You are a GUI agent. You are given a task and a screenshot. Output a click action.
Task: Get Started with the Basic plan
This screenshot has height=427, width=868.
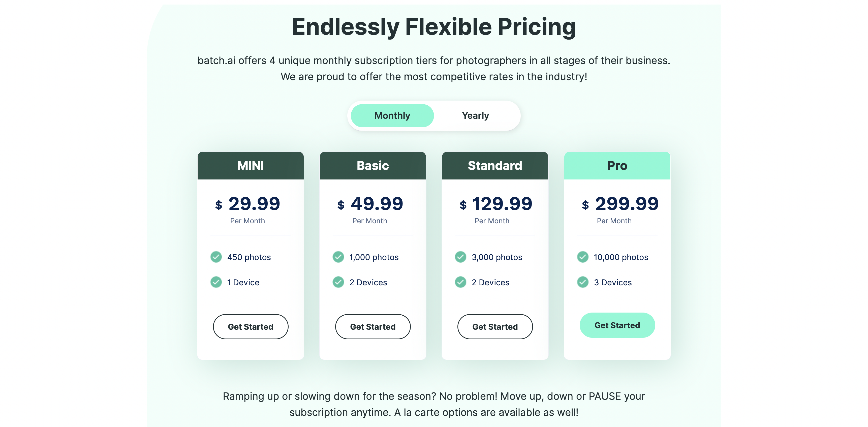click(x=373, y=327)
